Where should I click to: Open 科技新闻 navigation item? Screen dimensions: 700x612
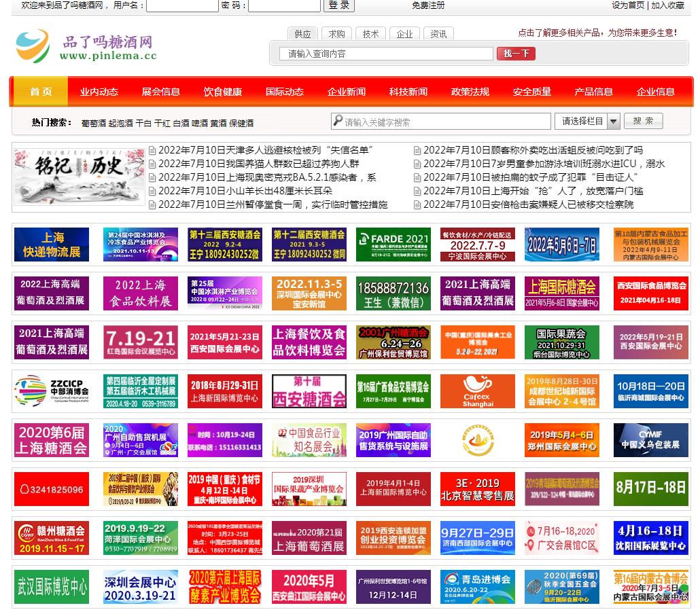tap(408, 92)
